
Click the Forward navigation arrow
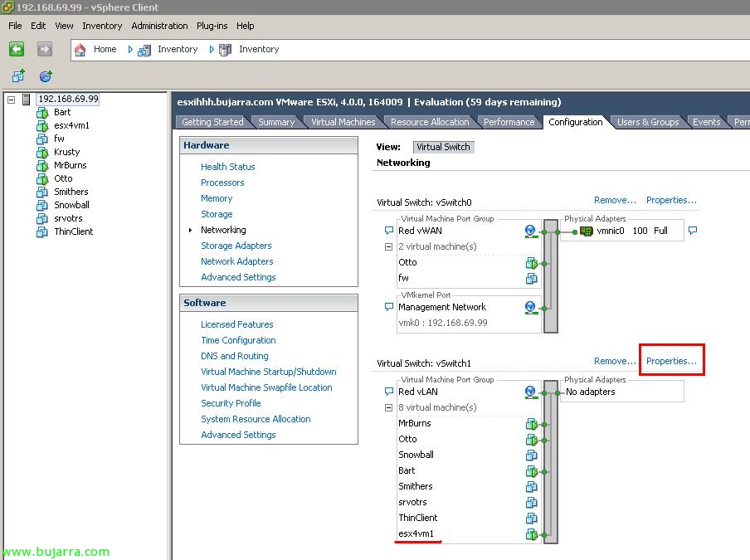click(45, 49)
